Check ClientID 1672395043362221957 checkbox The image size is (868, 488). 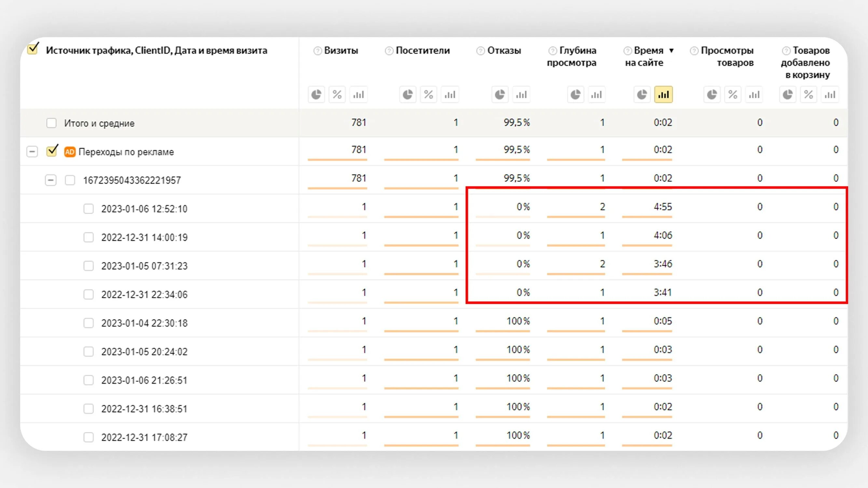click(x=70, y=180)
